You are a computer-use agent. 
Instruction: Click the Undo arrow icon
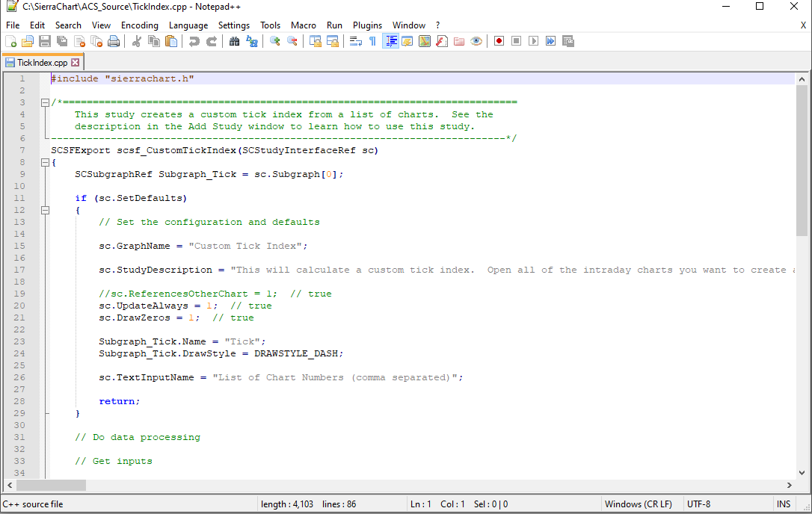pos(194,41)
